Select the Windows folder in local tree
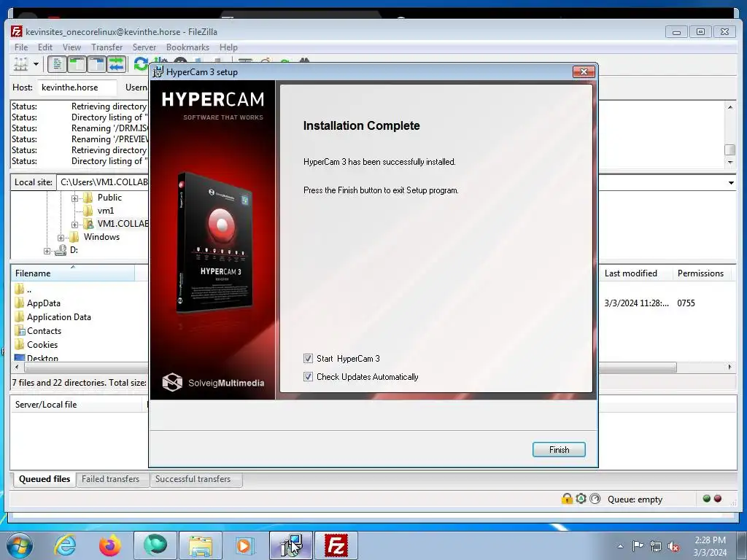This screenshot has height=560, width=747. click(x=101, y=237)
